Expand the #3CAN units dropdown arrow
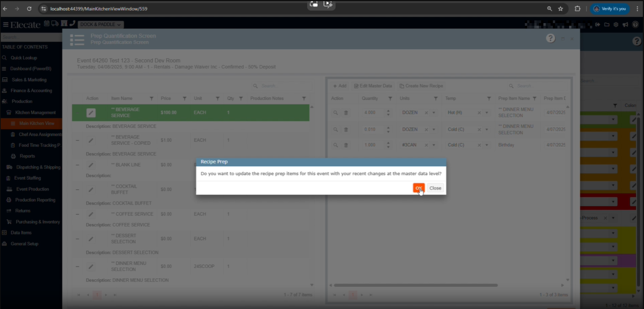 (434, 145)
